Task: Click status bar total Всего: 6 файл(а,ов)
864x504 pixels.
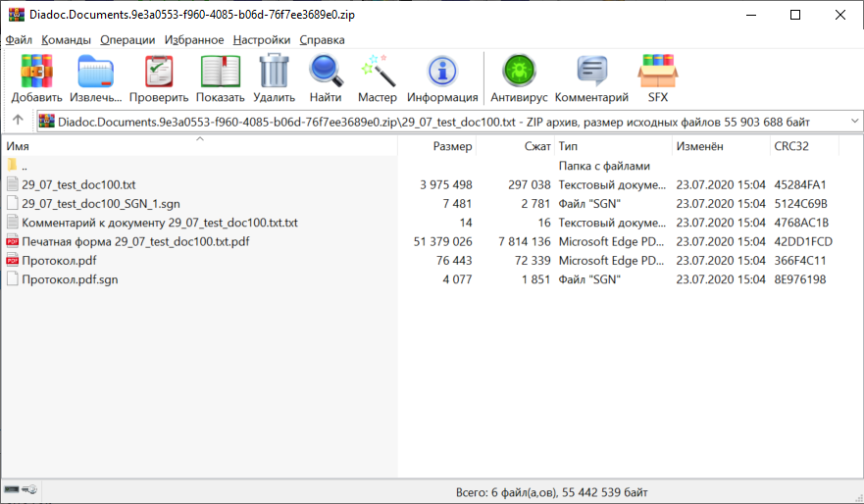Action: click(551, 492)
